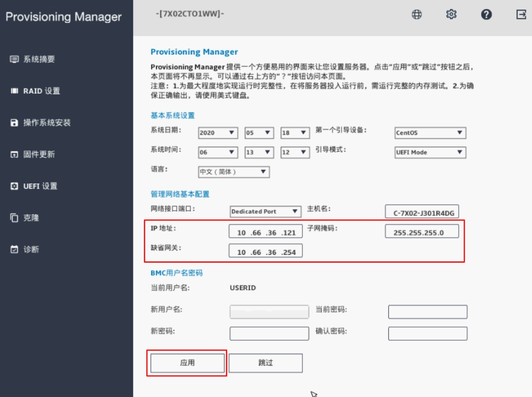
Task: Open the system date year dropdown
Action: [218, 133]
